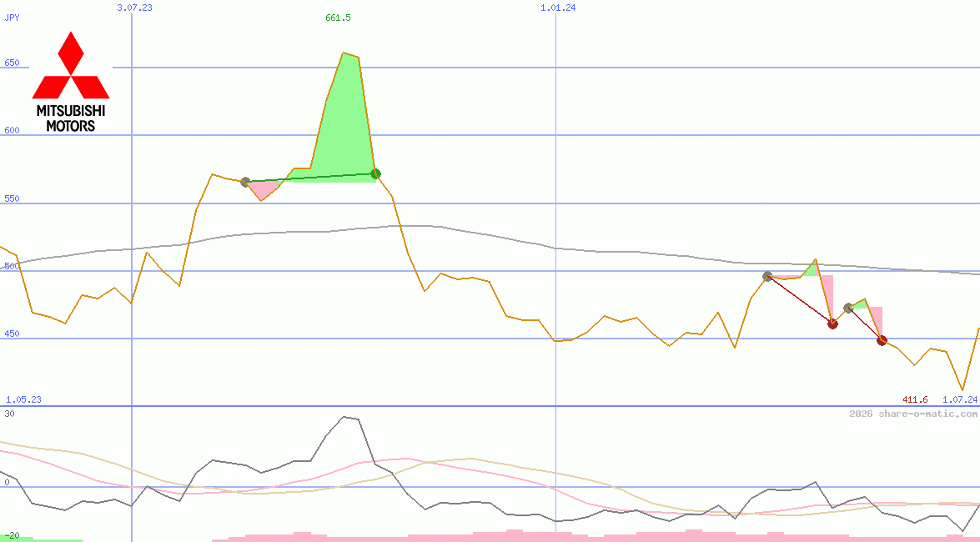Click the JPY currency axis label
Screen dimensions: 980x542
pos(11,17)
